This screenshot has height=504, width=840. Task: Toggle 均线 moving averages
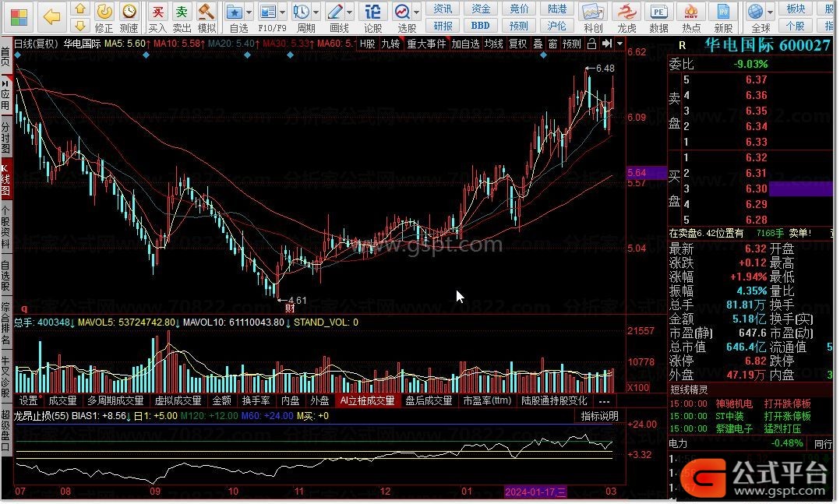[493, 44]
